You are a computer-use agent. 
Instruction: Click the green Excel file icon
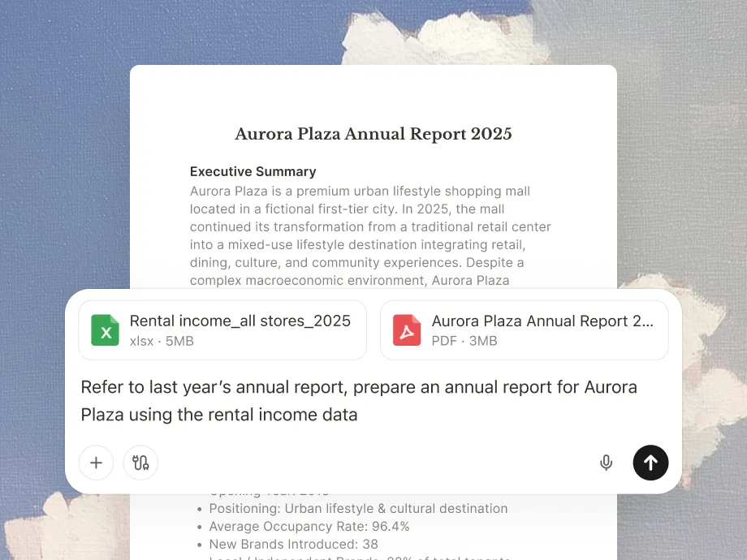[106, 330]
